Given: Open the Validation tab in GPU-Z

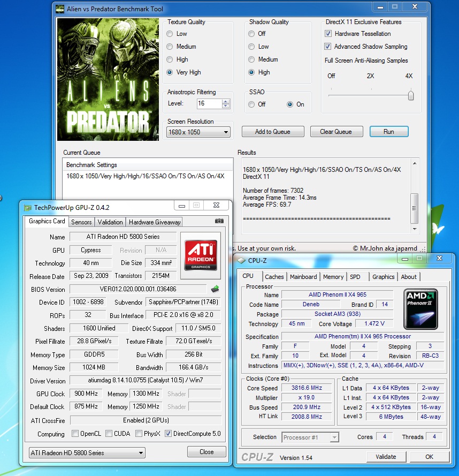Looking at the screenshot, I should [x=110, y=222].
